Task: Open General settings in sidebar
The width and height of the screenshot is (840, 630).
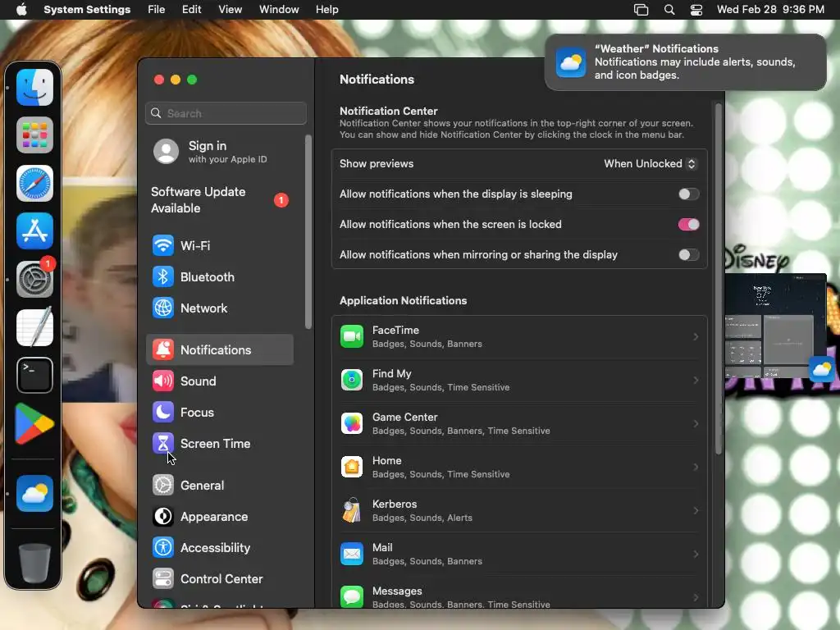Action: point(220,486)
